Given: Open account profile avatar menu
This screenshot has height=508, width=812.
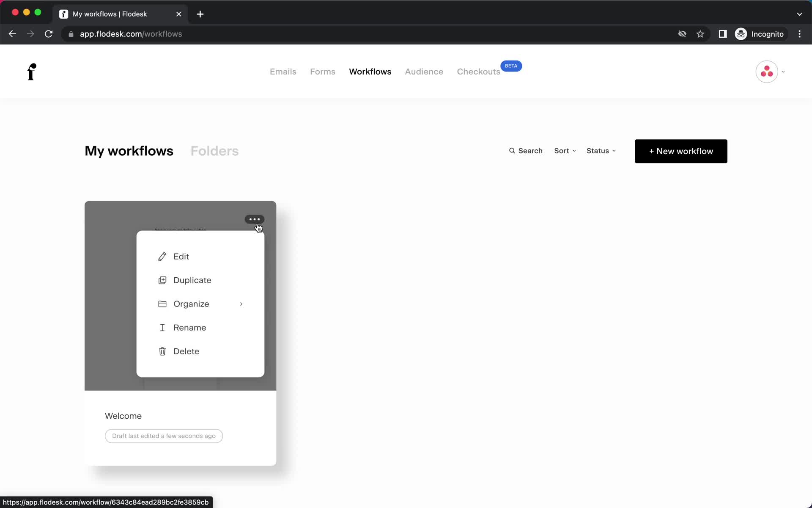Looking at the screenshot, I should click(x=767, y=72).
